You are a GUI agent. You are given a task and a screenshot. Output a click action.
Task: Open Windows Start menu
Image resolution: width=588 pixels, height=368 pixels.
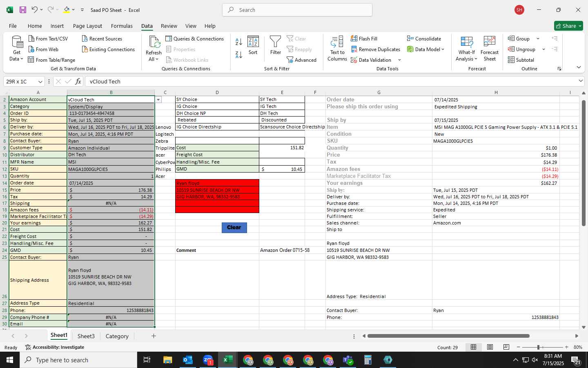[10, 360]
